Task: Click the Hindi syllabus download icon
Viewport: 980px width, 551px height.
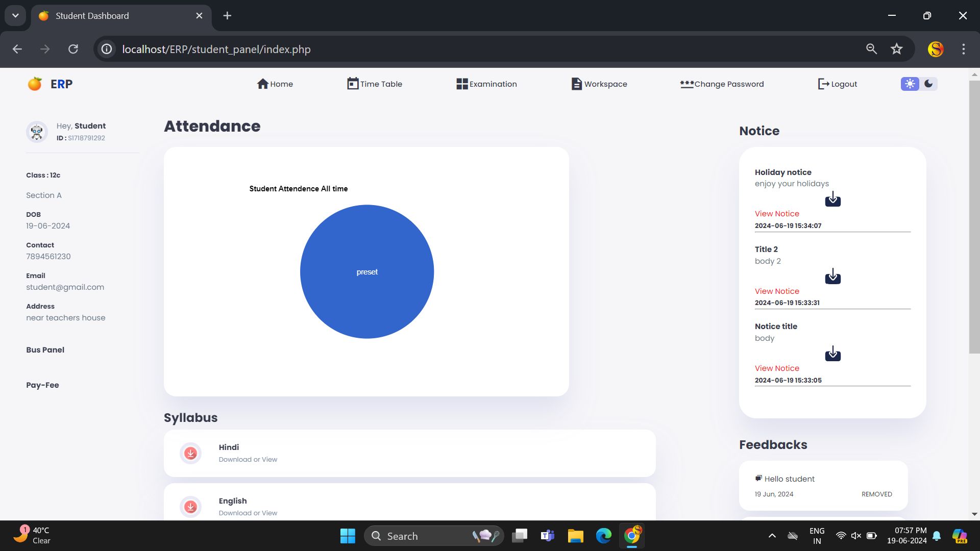Action: tap(190, 453)
